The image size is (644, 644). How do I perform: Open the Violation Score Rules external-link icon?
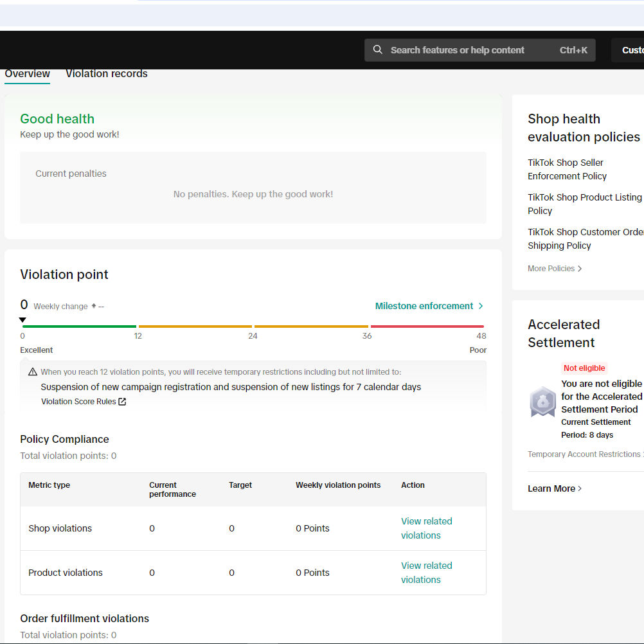[x=122, y=402]
